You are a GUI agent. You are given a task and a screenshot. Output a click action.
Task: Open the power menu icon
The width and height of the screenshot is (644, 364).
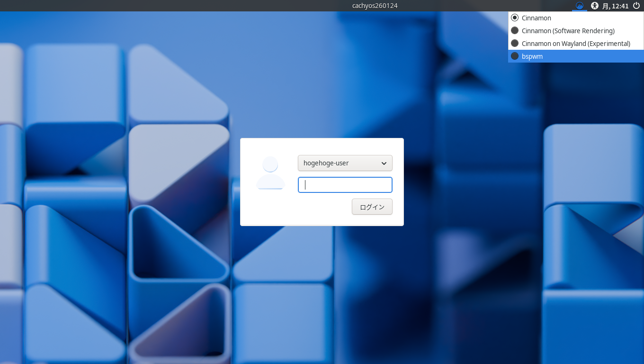pyautogui.click(x=636, y=6)
